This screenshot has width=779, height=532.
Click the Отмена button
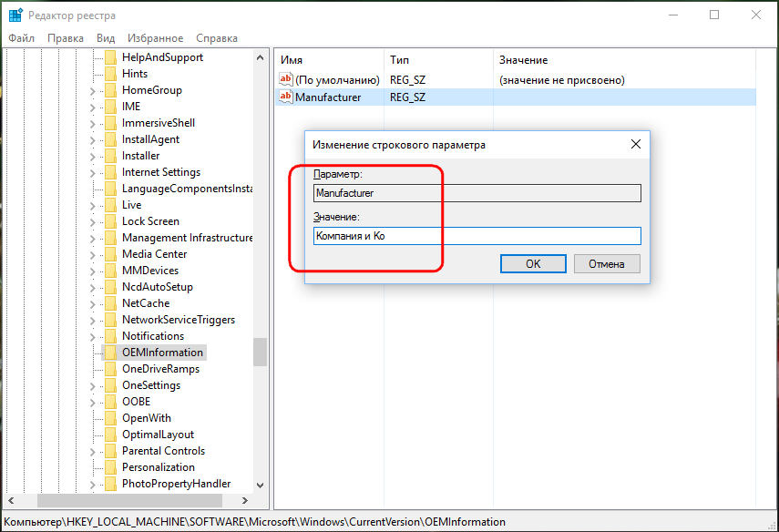607,264
